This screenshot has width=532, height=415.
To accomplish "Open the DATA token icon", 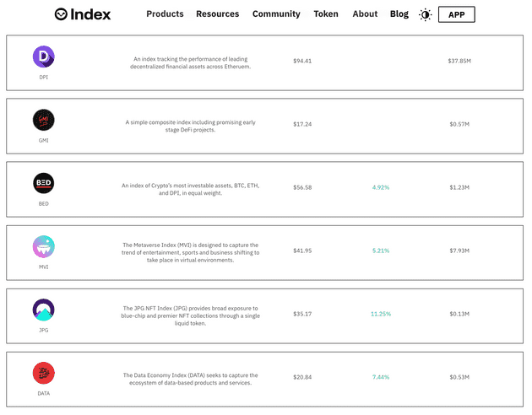I will [x=43, y=373].
